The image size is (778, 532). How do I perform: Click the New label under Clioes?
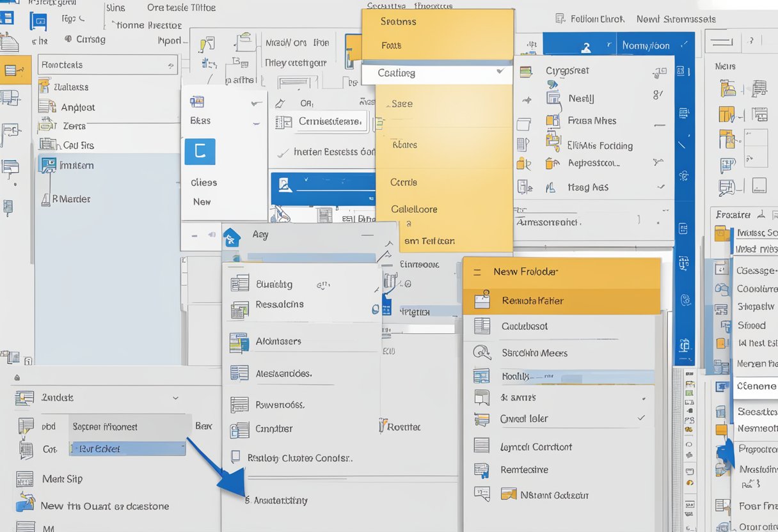point(202,201)
